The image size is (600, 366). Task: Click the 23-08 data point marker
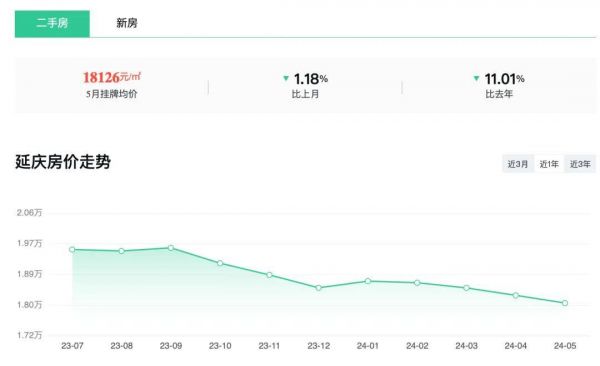(x=121, y=251)
